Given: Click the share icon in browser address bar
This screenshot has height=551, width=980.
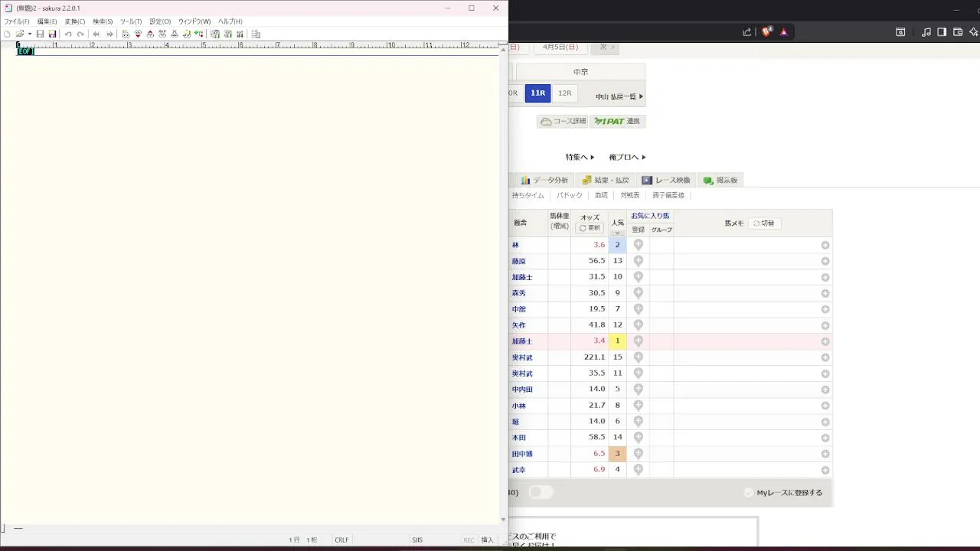Looking at the screenshot, I should coord(747,31).
